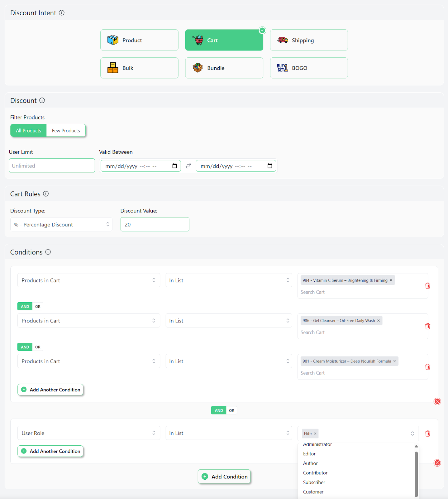
Task: Open Products in Cart dropdown for Cream Moisturizer row
Action: (89, 361)
